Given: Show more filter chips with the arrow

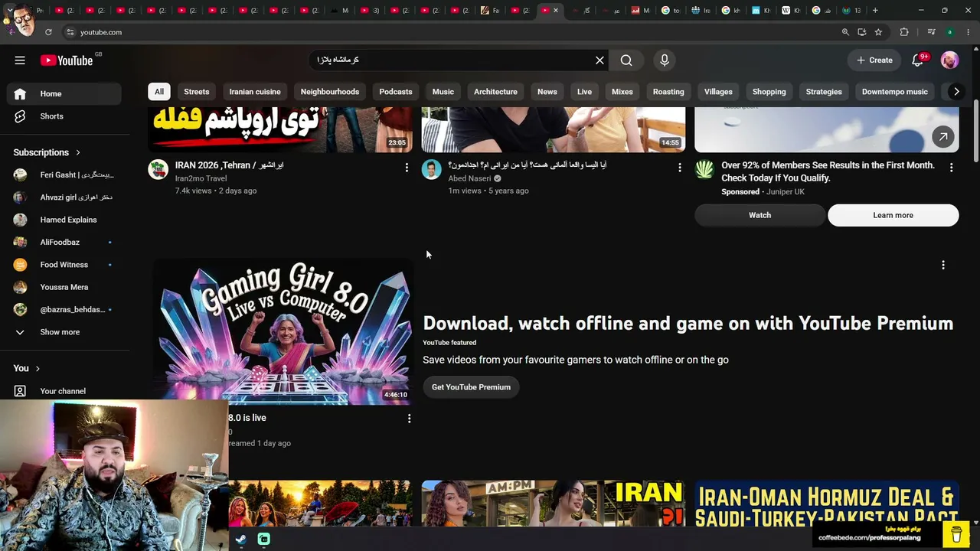Looking at the screenshot, I should tap(955, 92).
